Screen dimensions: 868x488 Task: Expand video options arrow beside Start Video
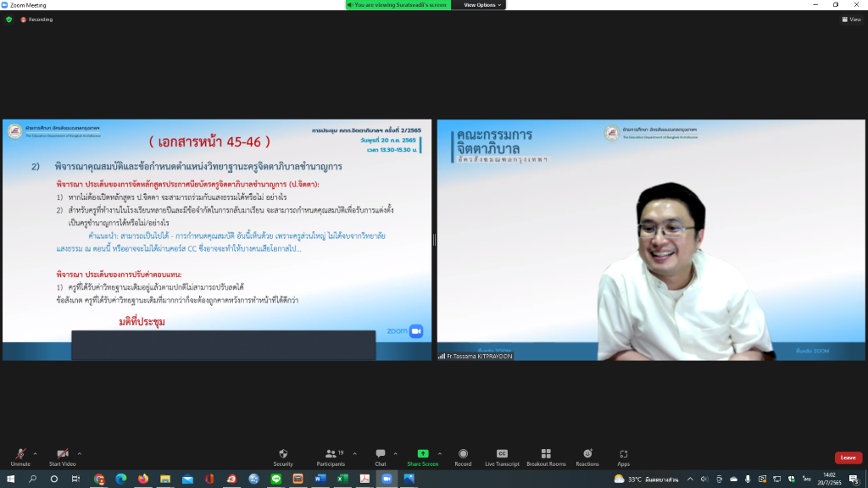[x=80, y=454]
